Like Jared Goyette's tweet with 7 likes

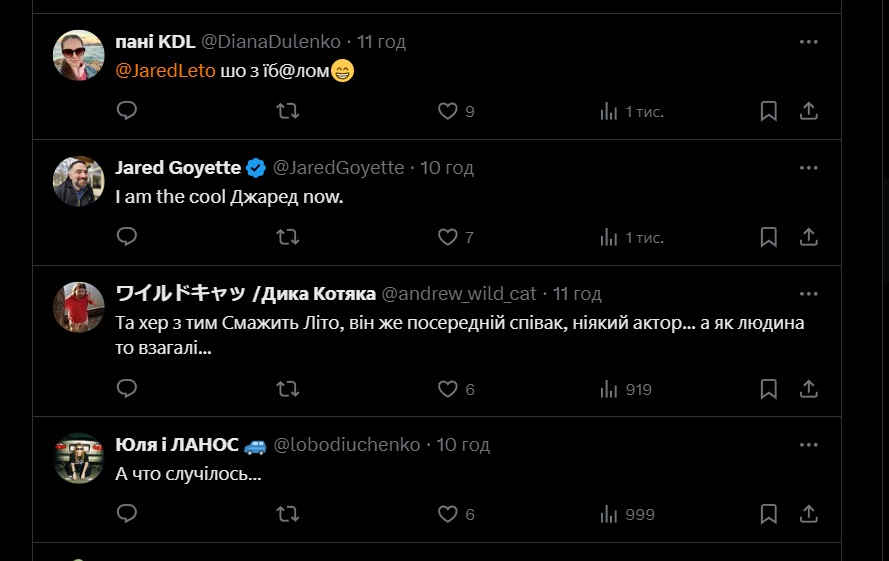click(448, 237)
